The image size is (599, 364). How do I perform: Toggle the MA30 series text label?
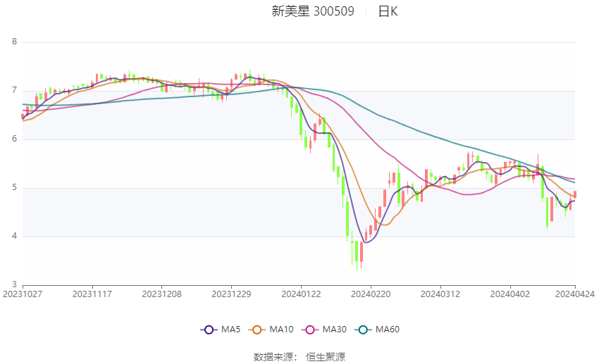point(333,330)
